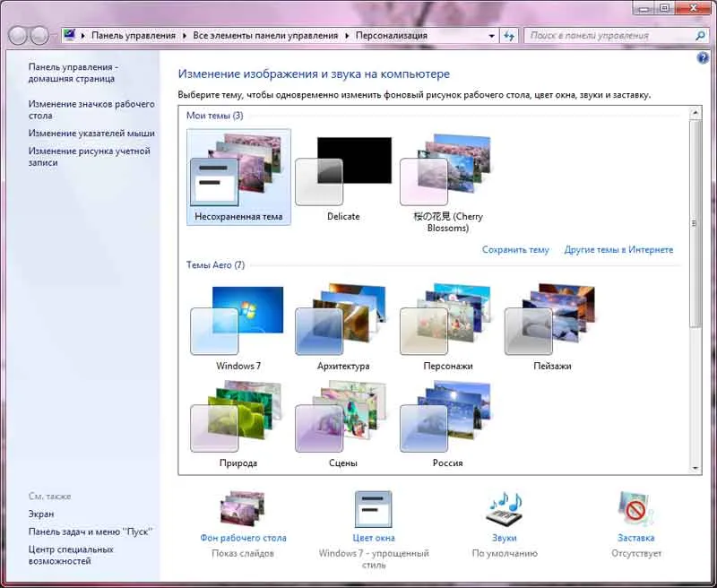
Task: Click the Control Panel icon in address bar
Action: tap(70, 35)
